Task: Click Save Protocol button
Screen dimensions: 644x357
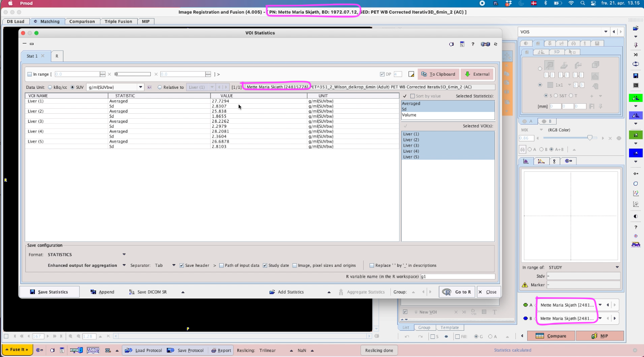Action: pyautogui.click(x=185, y=350)
